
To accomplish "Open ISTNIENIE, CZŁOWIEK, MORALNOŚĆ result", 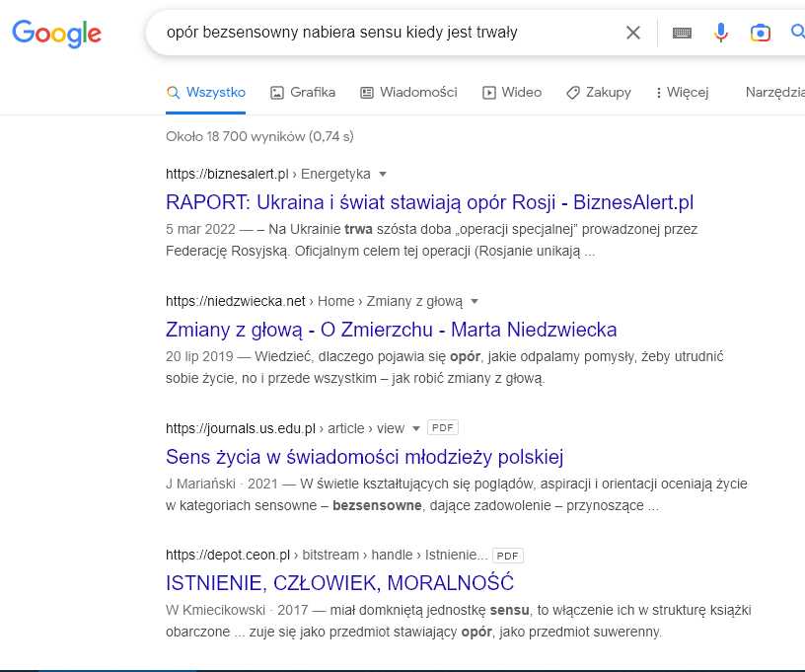I will (x=339, y=583).
